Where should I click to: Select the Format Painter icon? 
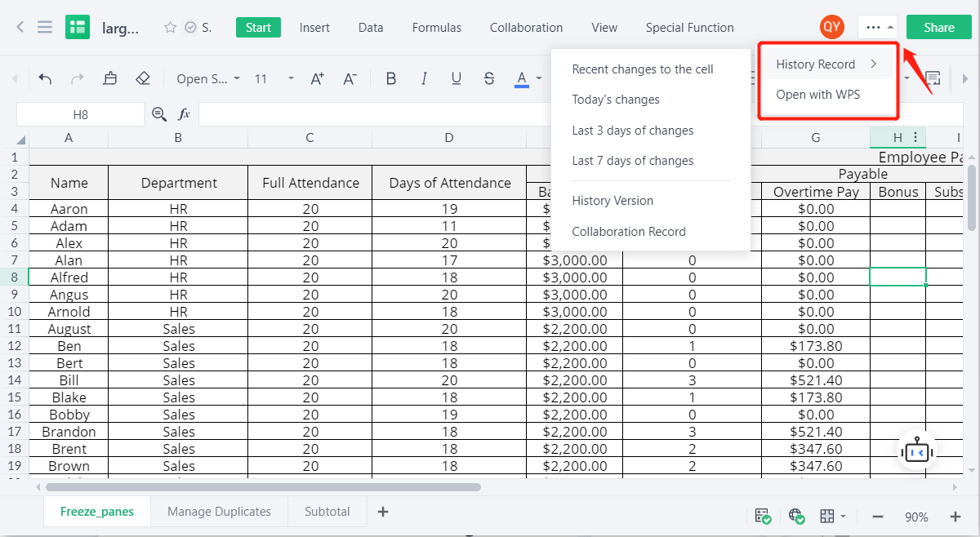tap(110, 78)
